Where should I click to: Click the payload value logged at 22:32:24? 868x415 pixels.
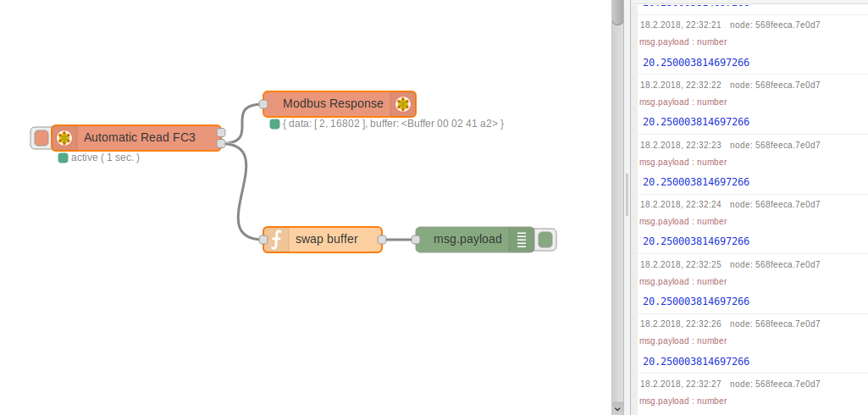(696, 241)
